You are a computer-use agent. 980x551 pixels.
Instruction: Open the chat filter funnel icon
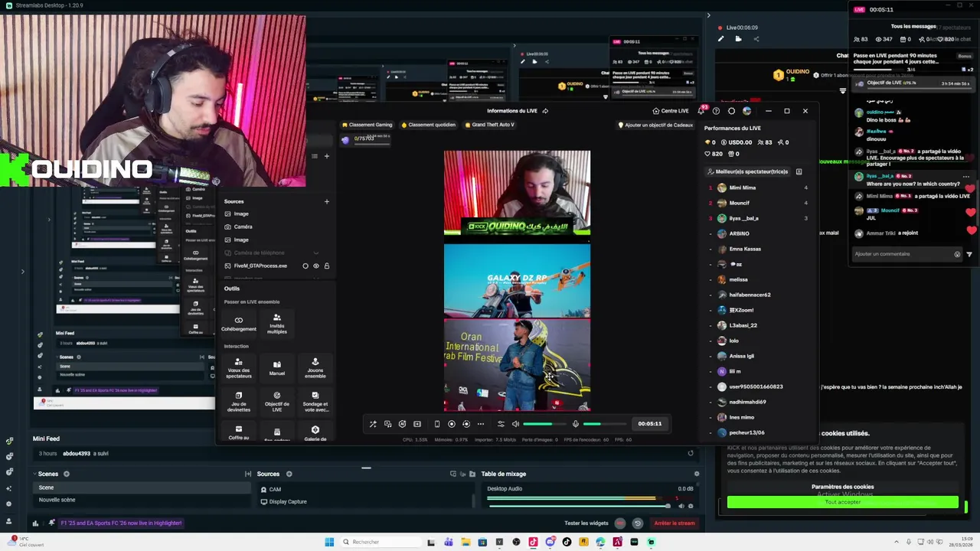(969, 254)
